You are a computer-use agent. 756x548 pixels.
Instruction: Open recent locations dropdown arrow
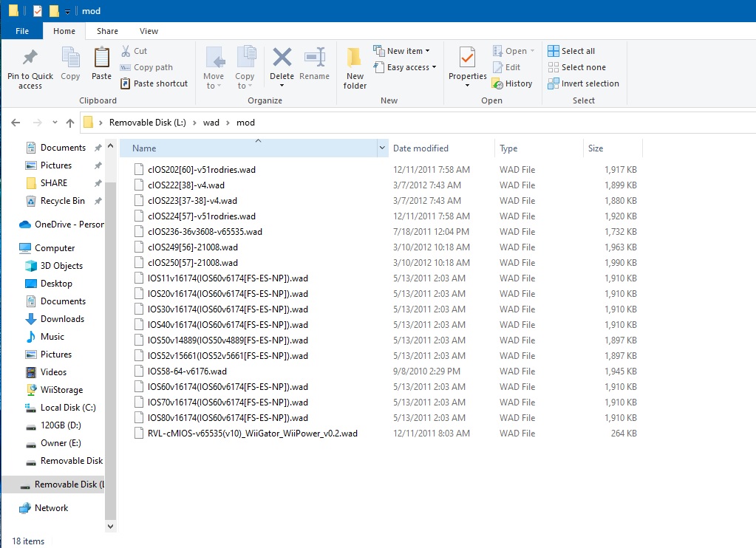tap(55, 123)
